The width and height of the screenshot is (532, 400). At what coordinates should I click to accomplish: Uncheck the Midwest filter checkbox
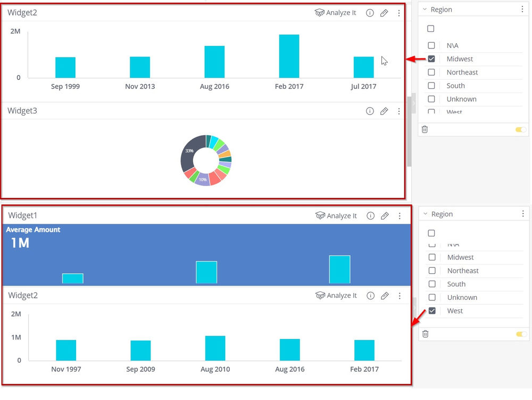click(x=431, y=59)
